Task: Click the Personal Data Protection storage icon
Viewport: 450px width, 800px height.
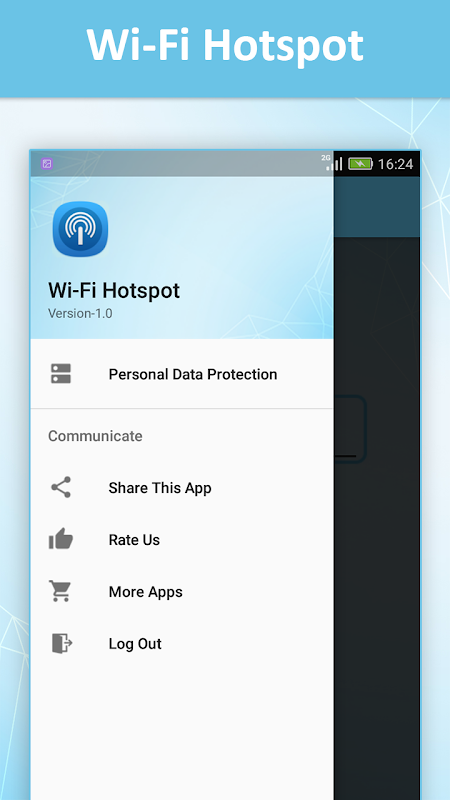Action: [61, 374]
